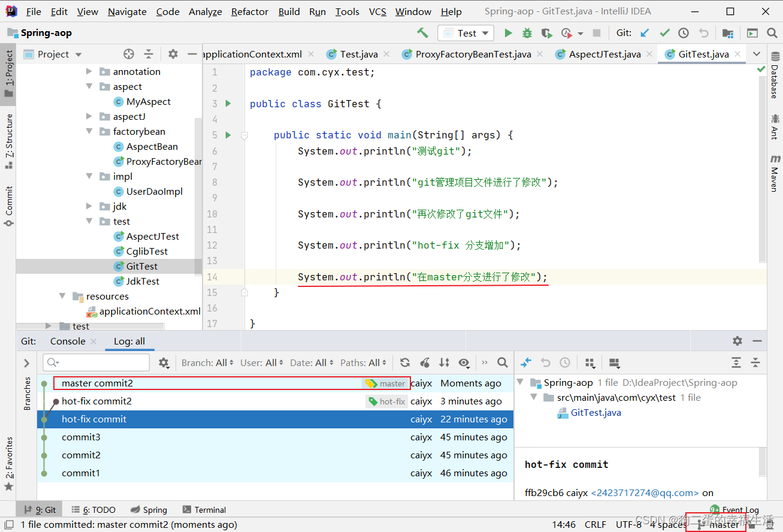Update project via Git blue arrow
The width and height of the screenshot is (783, 532).
click(x=645, y=33)
